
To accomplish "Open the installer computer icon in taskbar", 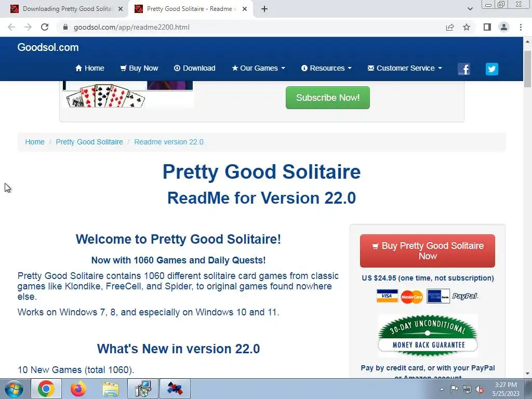I will pyautogui.click(x=143, y=389).
